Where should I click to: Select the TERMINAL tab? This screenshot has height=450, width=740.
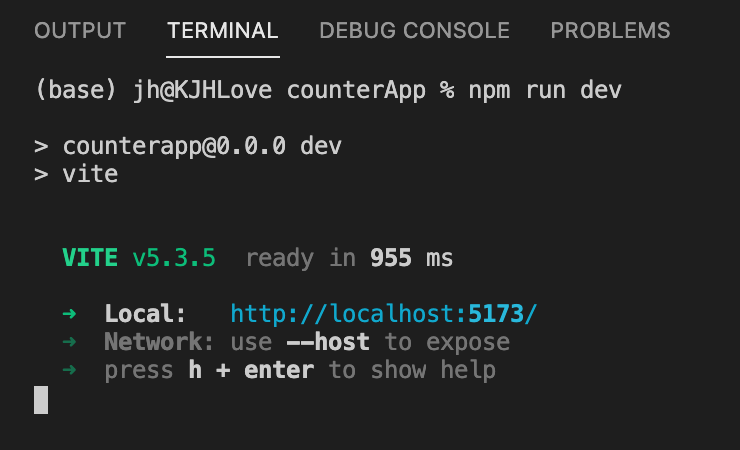[223, 31]
